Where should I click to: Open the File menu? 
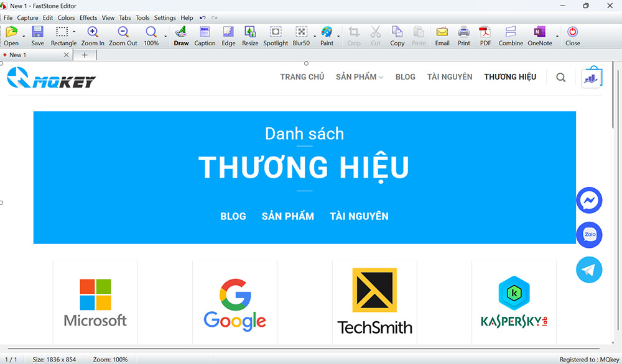click(8, 18)
